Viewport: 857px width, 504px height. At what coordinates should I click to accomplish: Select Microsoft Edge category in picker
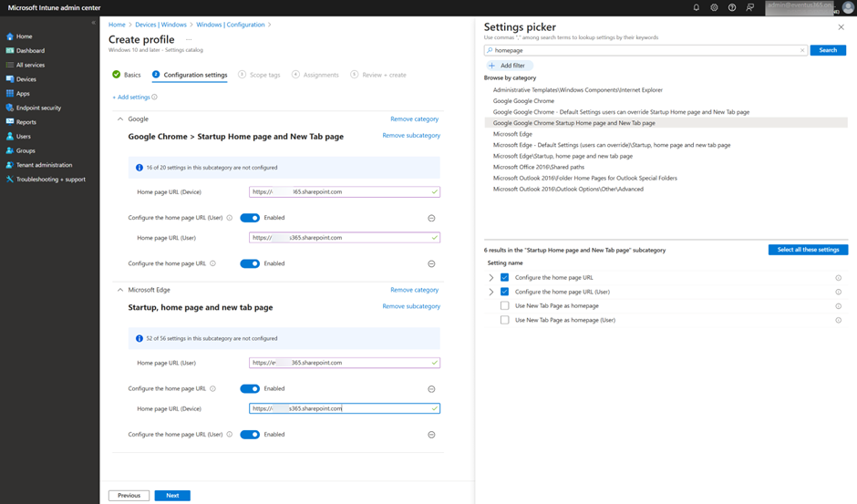(x=512, y=134)
